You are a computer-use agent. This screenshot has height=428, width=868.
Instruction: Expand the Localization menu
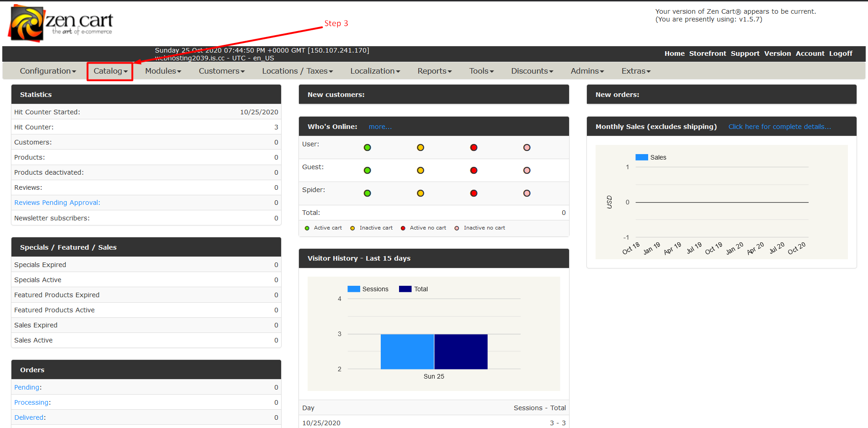click(x=375, y=71)
